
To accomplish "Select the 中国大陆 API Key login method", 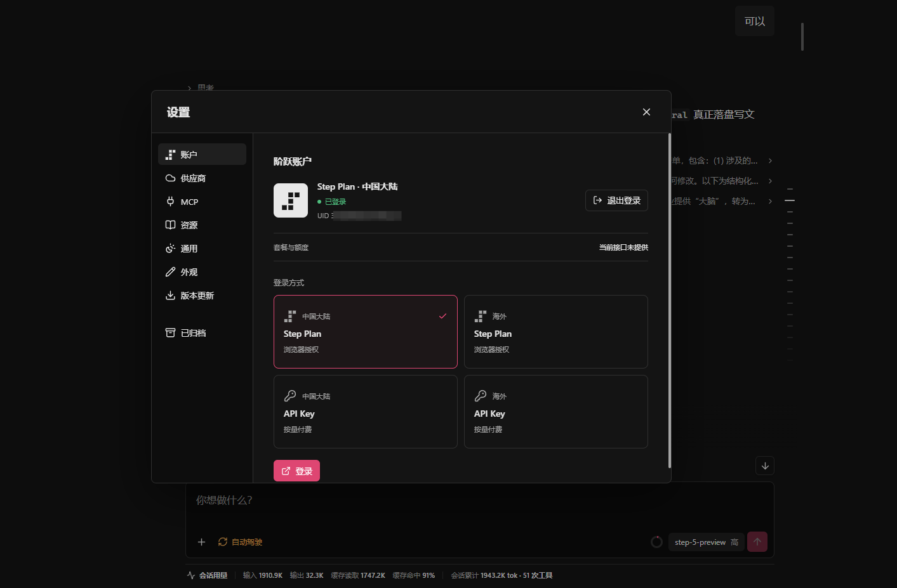I will click(366, 412).
